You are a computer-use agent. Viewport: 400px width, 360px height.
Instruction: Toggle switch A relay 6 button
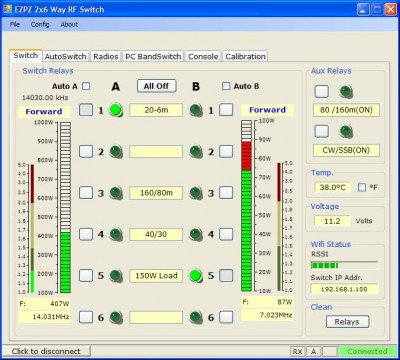(x=86, y=317)
